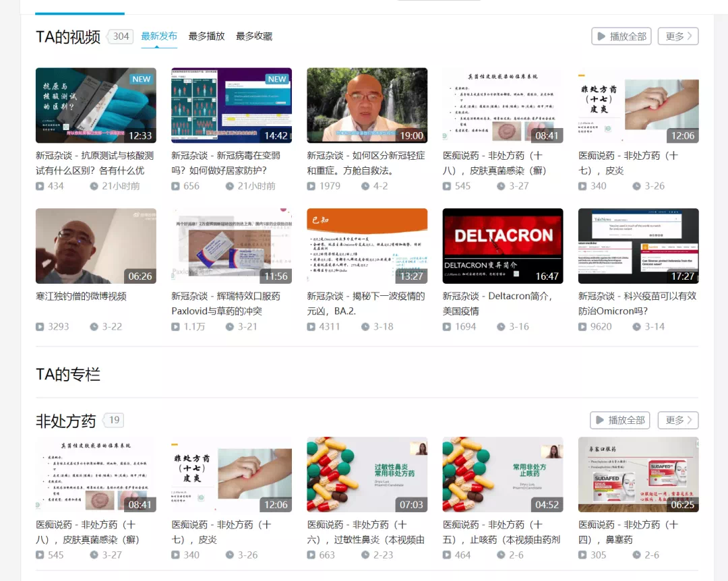Click play count icon beside 9620
Screen dimensions: 728x581
click(x=583, y=327)
